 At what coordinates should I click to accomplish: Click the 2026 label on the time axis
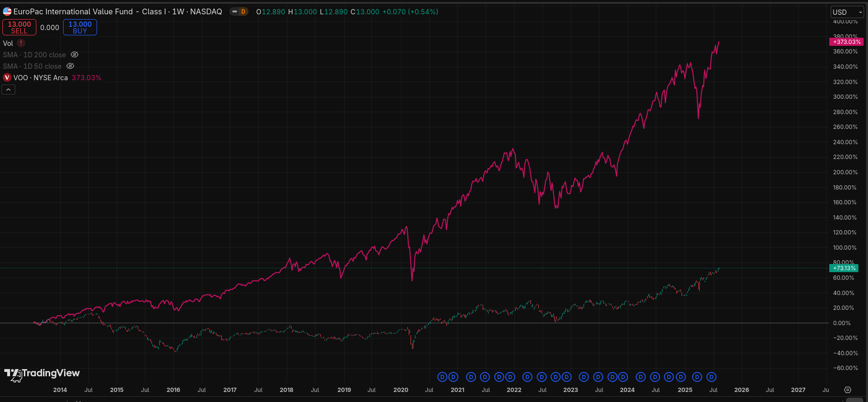tap(742, 390)
